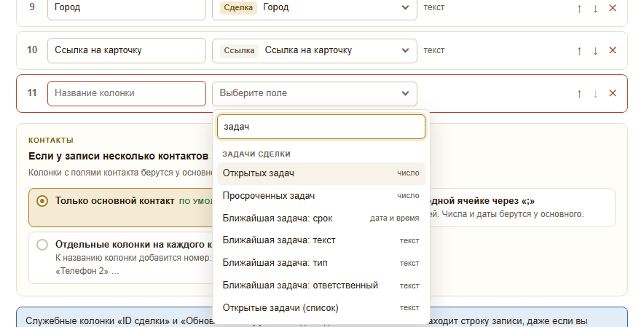Image resolution: width=644 pixels, height=327 pixels.
Task: Edit the Ссылка на карточку column name
Action: [127, 50]
